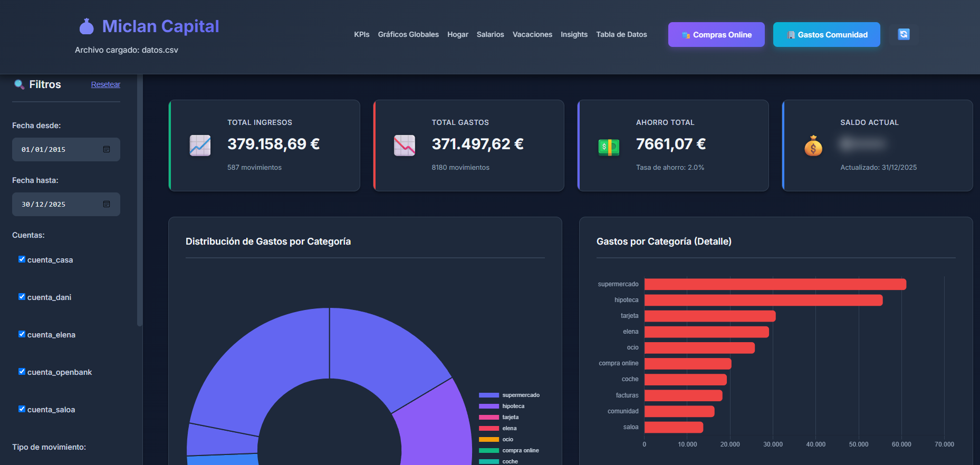This screenshot has height=465, width=980.
Task: Click the 'Tipo de movimiento:' label
Action: pyautogui.click(x=49, y=447)
